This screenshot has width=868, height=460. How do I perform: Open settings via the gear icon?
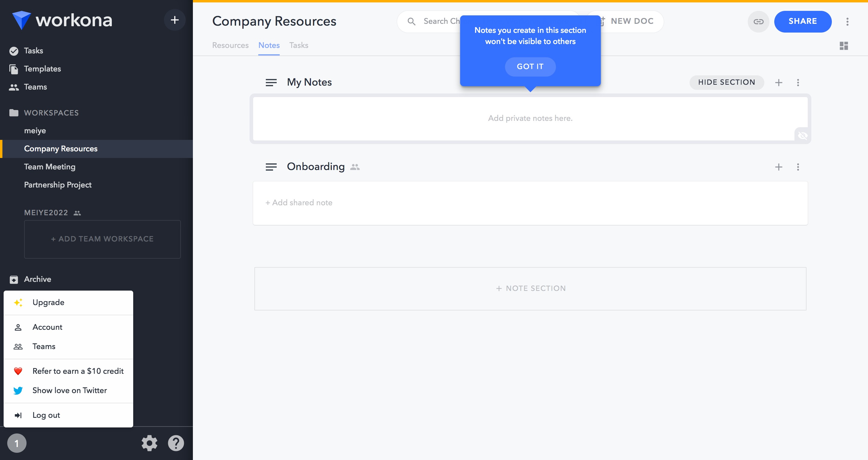(x=149, y=443)
